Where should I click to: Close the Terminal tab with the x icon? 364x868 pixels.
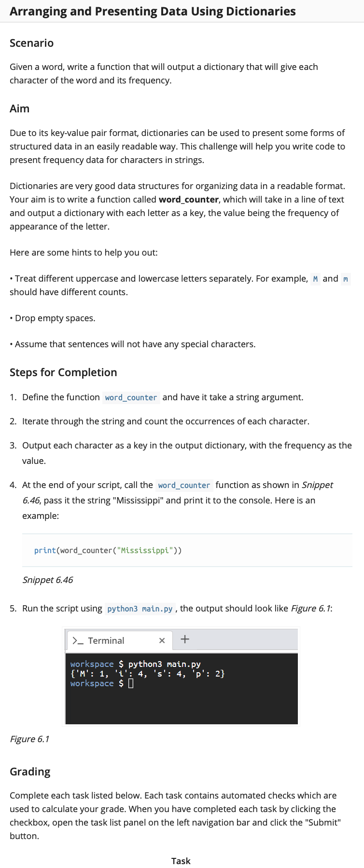[x=162, y=640]
